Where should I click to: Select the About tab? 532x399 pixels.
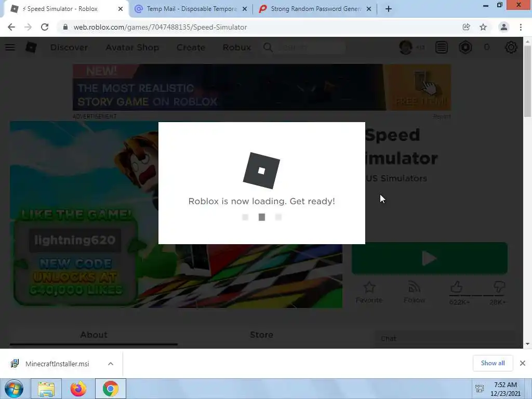point(94,335)
